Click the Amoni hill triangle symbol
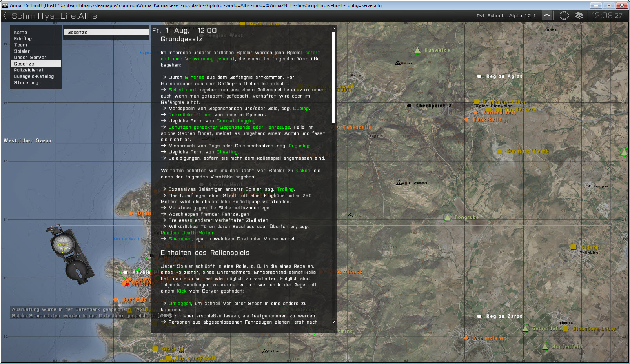This screenshot has width=630, height=364. coord(397,63)
